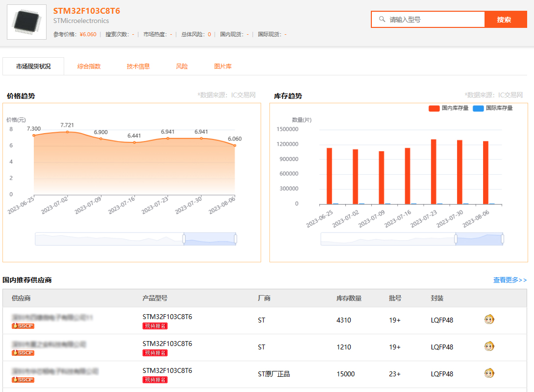Click the blurred supplier name in the first row
This screenshot has width=534, height=392.
coord(52,318)
